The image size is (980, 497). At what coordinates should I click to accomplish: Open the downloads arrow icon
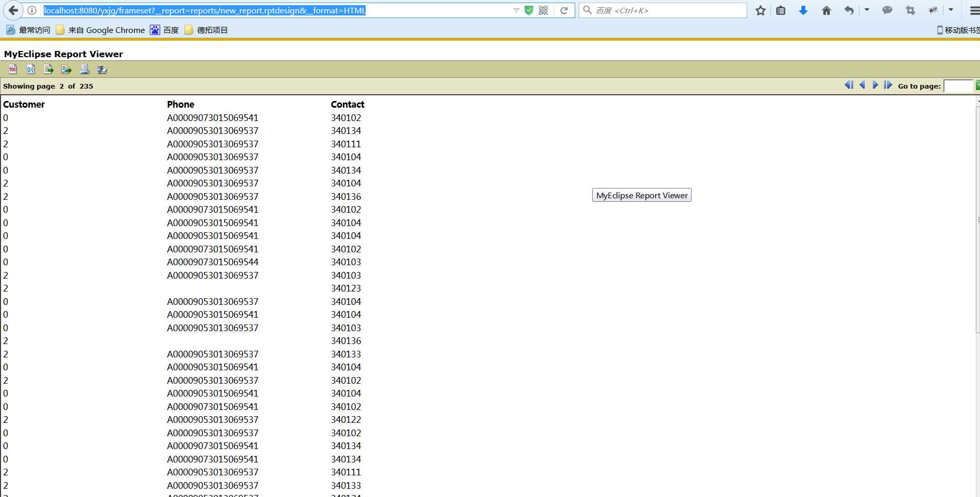pos(803,10)
